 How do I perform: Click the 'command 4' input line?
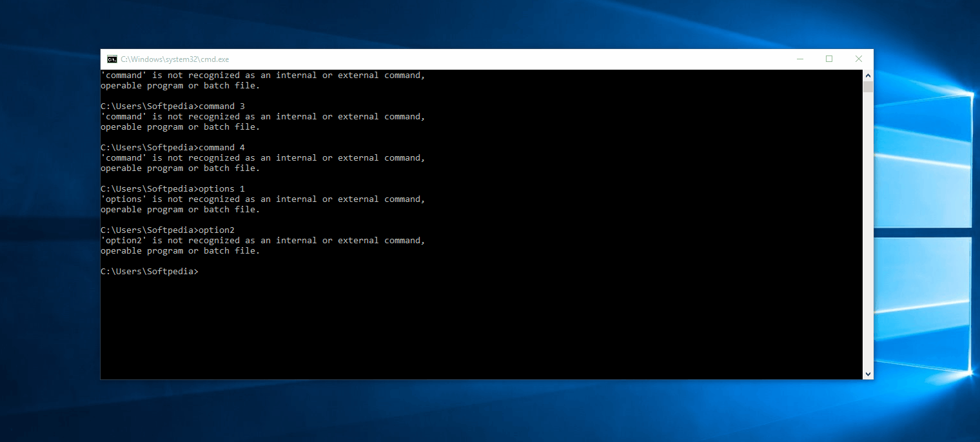coord(173,148)
